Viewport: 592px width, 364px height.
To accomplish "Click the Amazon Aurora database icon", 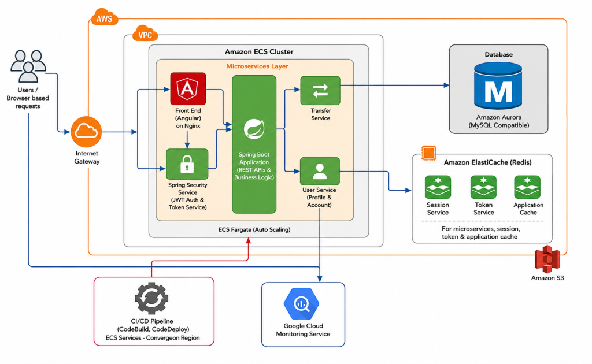I will (498, 86).
